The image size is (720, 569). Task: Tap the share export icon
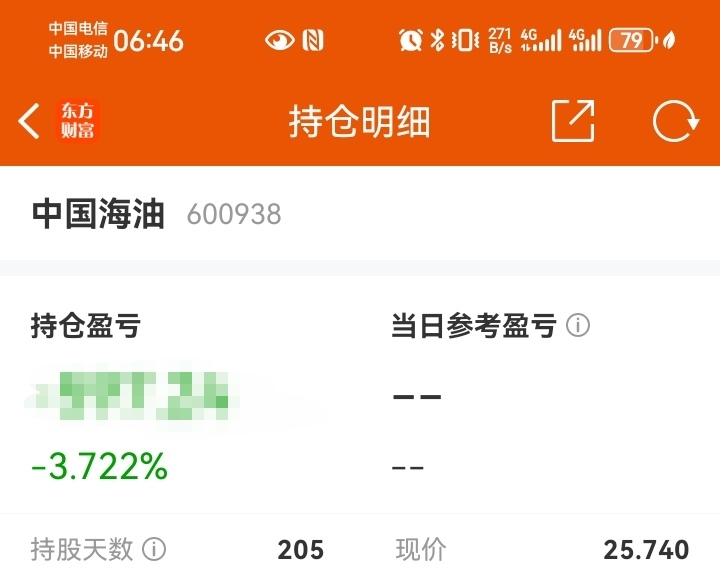pos(573,121)
